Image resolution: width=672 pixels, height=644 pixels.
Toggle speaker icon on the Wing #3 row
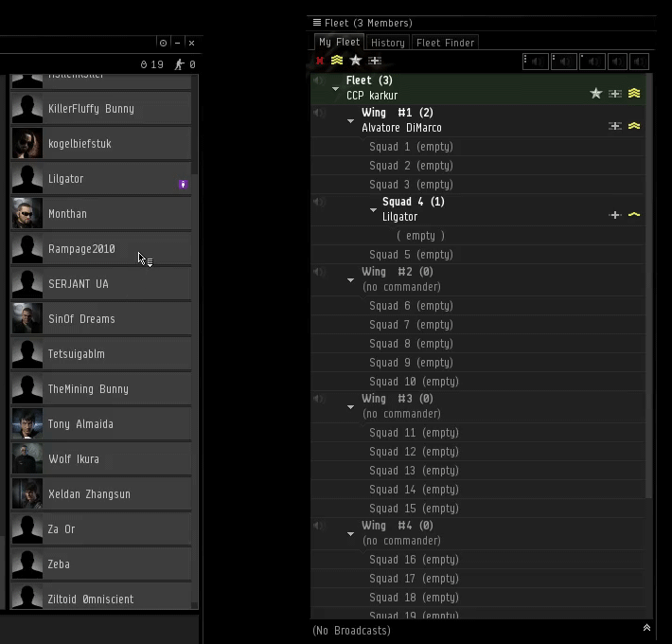(318, 399)
